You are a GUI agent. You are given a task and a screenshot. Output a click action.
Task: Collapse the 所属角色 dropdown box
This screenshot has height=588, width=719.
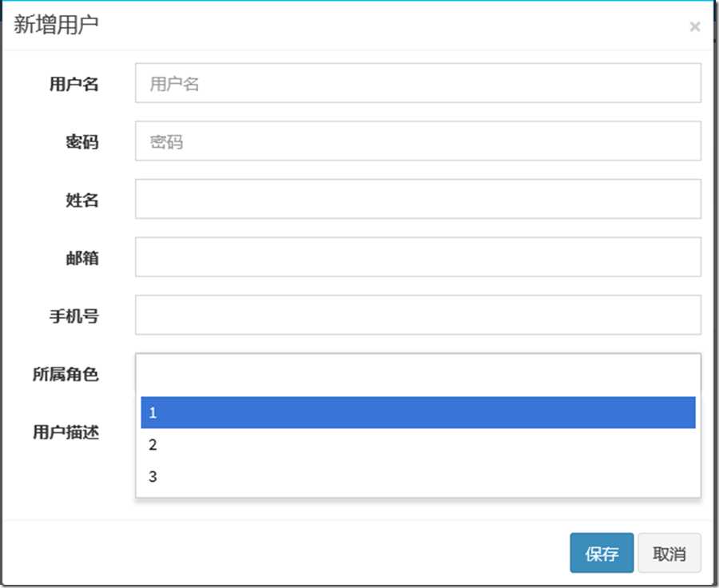(418, 372)
